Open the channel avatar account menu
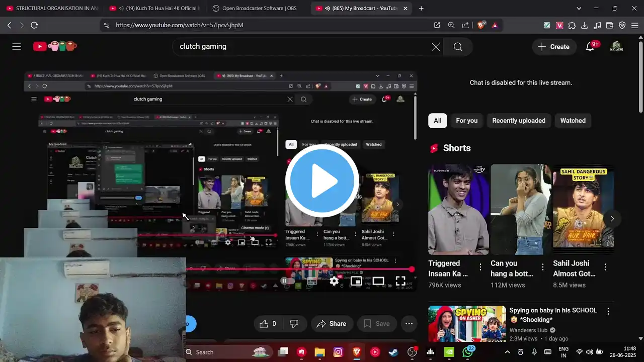 pos(616,47)
